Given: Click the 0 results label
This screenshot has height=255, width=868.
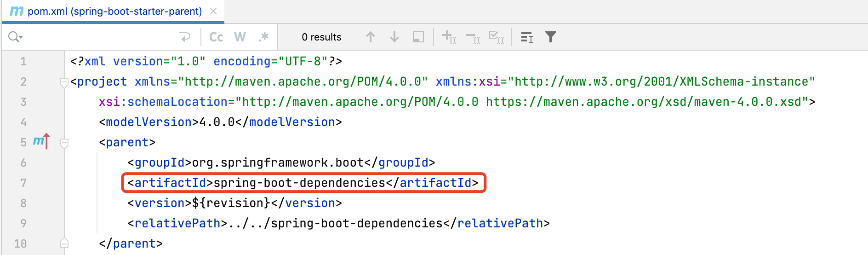Looking at the screenshot, I should (321, 37).
